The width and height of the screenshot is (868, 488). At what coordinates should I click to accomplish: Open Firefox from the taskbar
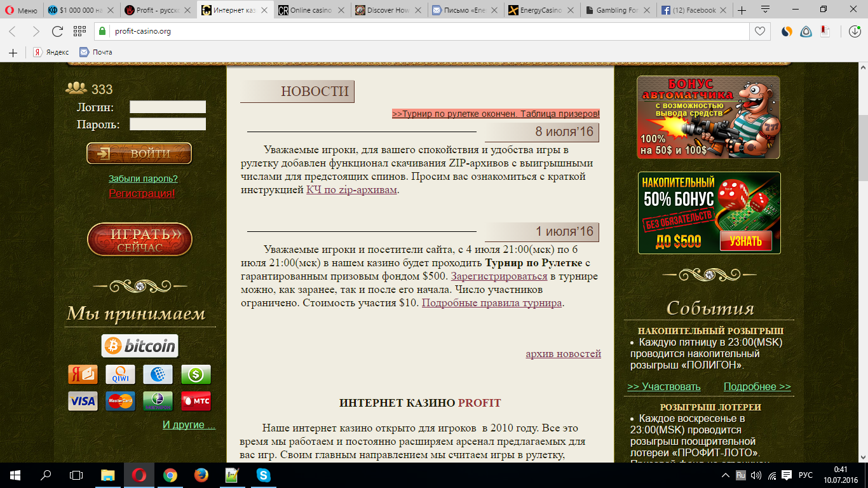[201, 475]
